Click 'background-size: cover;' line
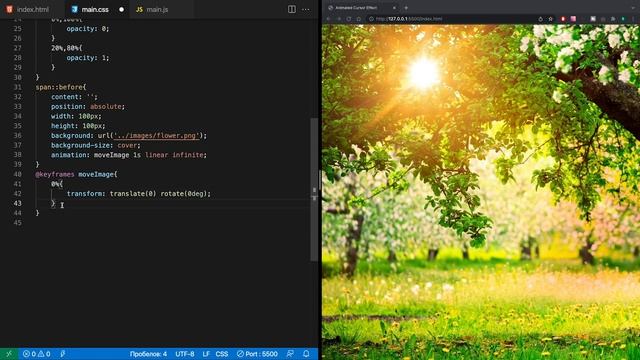This screenshot has width=640, height=360. click(96, 145)
